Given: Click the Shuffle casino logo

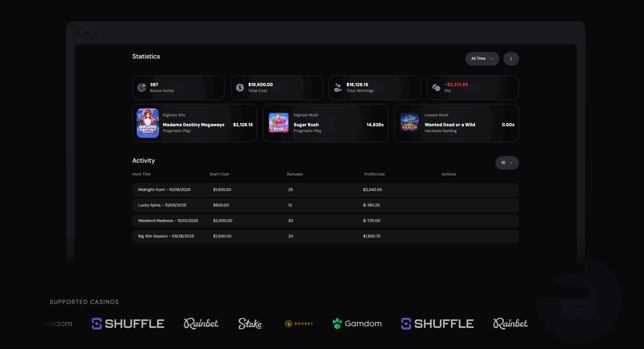Looking at the screenshot, I should pyautogui.click(x=128, y=323).
